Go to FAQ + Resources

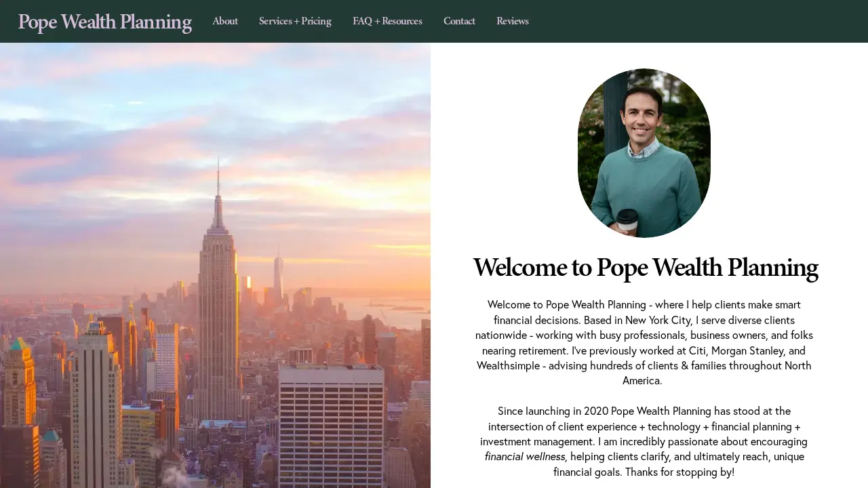click(x=387, y=21)
